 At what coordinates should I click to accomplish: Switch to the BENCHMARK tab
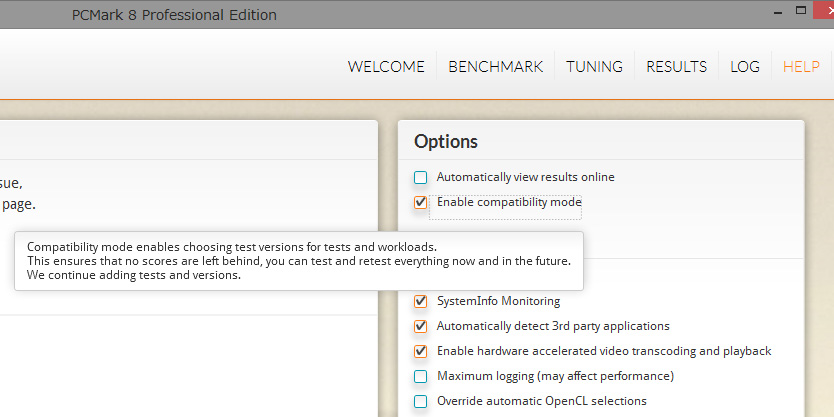pyautogui.click(x=495, y=67)
